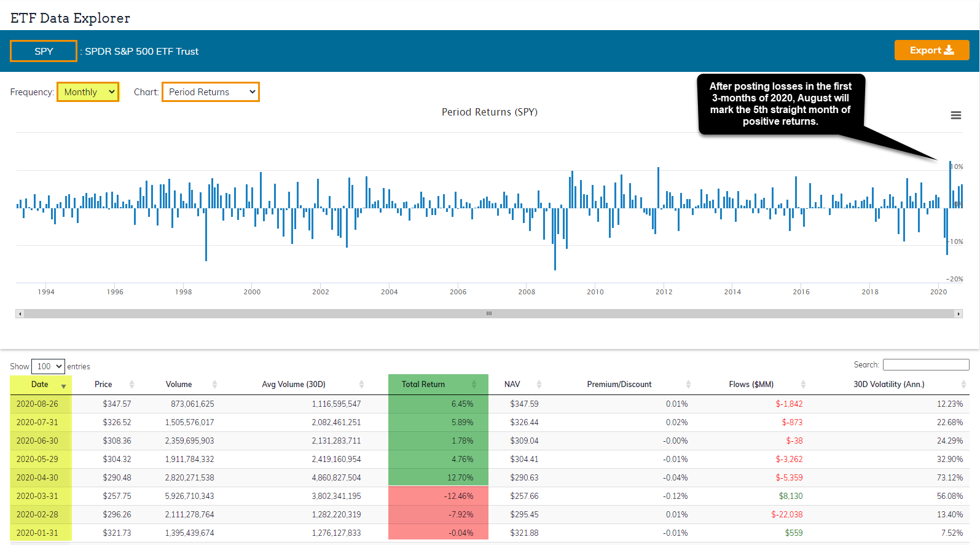Image resolution: width=980 pixels, height=545 pixels.
Task: Open the Chart Period Returns dropdown
Action: click(211, 92)
